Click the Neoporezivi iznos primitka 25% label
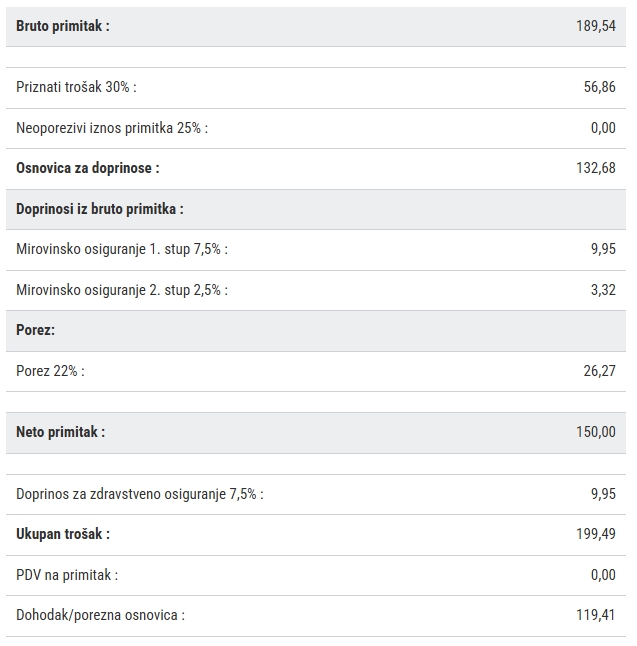The image size is (637, 646). coord(112,128)
